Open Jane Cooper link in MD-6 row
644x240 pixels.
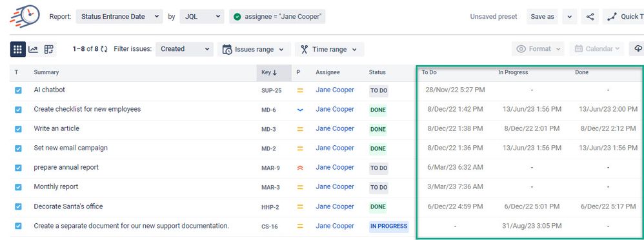click(x=335, y=109)
